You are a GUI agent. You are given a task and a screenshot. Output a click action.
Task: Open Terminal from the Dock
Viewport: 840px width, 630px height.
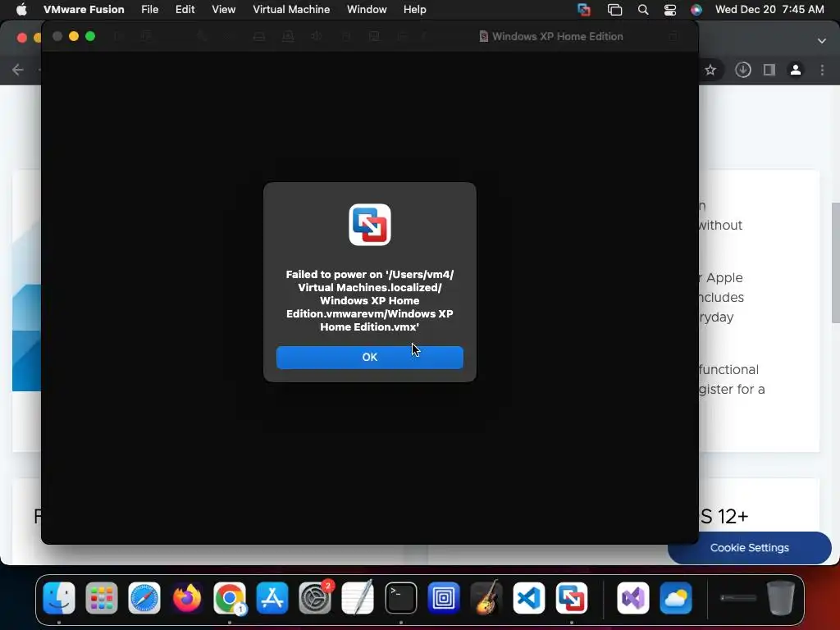[400, 598]
